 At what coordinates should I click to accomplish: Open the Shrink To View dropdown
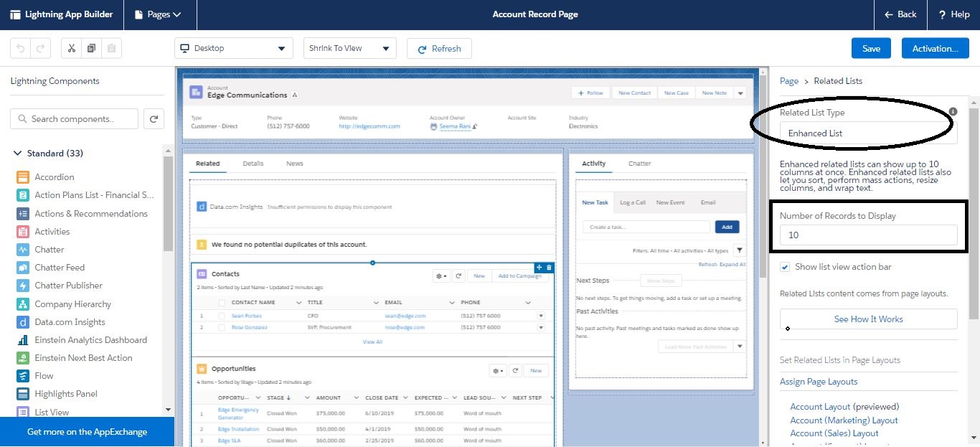pos(349,48)
